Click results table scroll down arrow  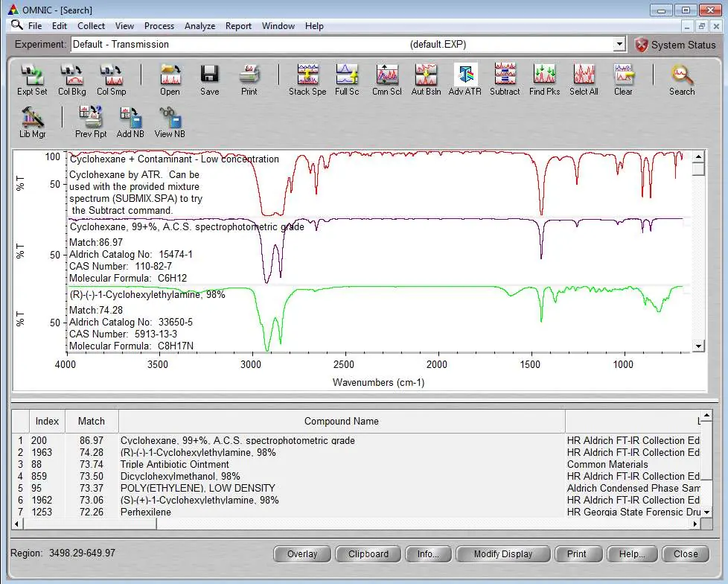[706, 512]
